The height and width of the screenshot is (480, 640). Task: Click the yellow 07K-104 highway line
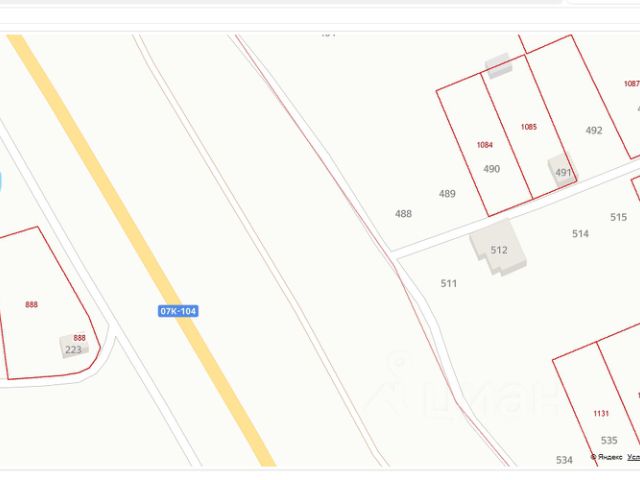[141, 250]
